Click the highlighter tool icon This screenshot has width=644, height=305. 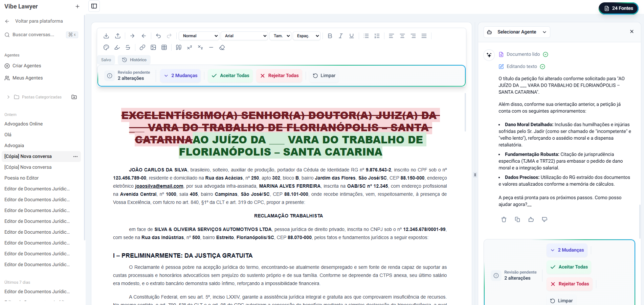click(x=117, y=48)
